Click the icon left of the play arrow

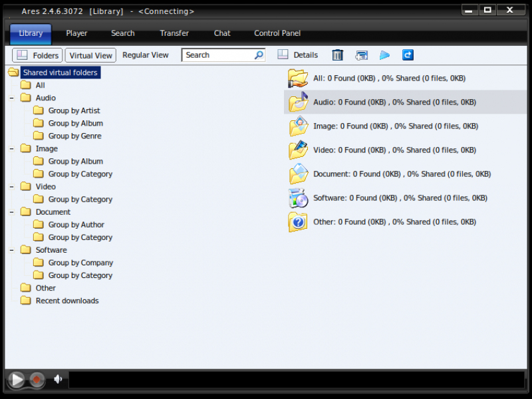[x=361, y=55]
